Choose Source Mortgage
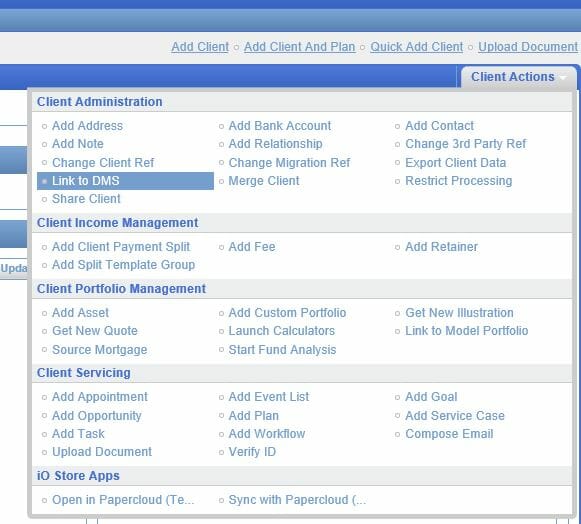 pyautogui.click(x=100, y=350)
